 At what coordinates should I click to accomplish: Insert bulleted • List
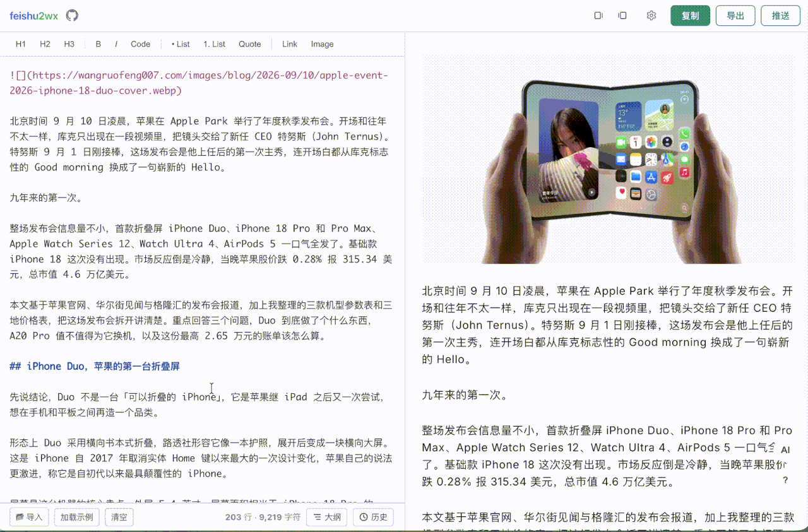coord(181,44)
